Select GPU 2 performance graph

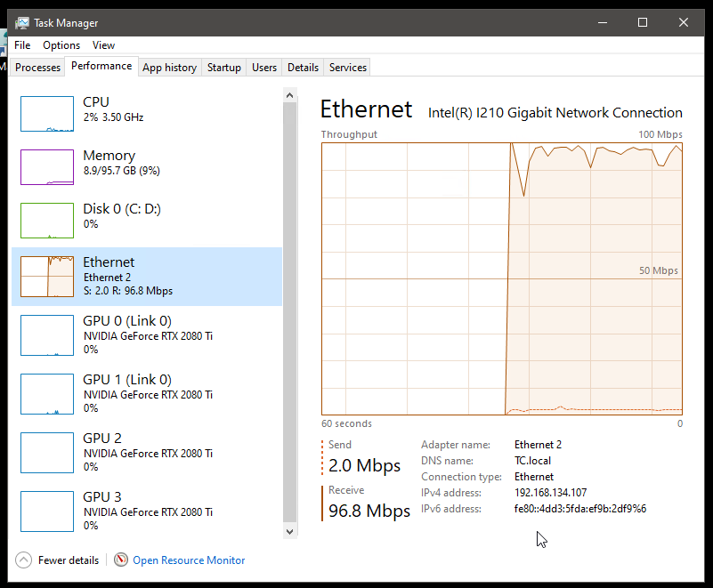click(47, 451)
